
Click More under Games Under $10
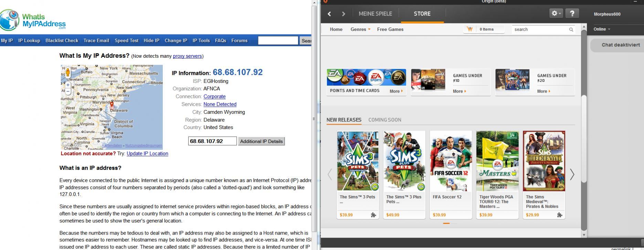point(460,91)
